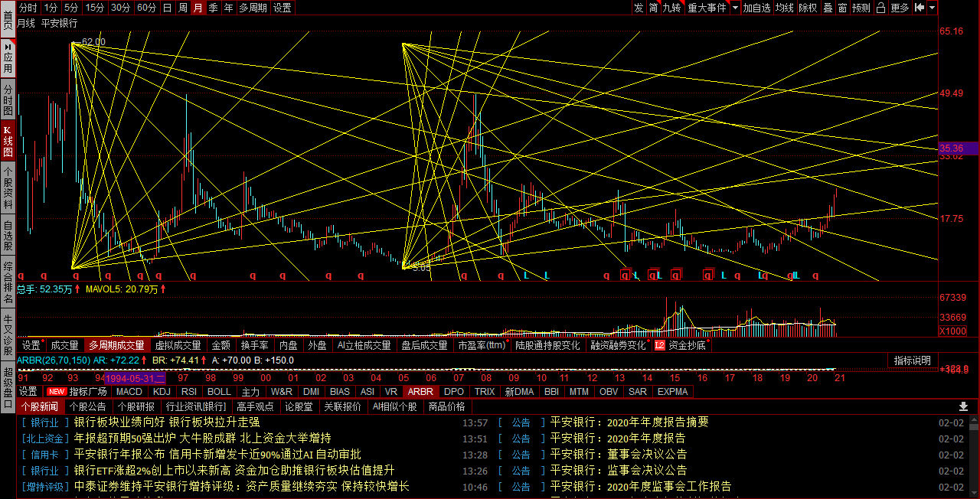Toggle the padlock lock icon
Image resolution: width=980 pixels, height=499 pixels.
point(880,8)
